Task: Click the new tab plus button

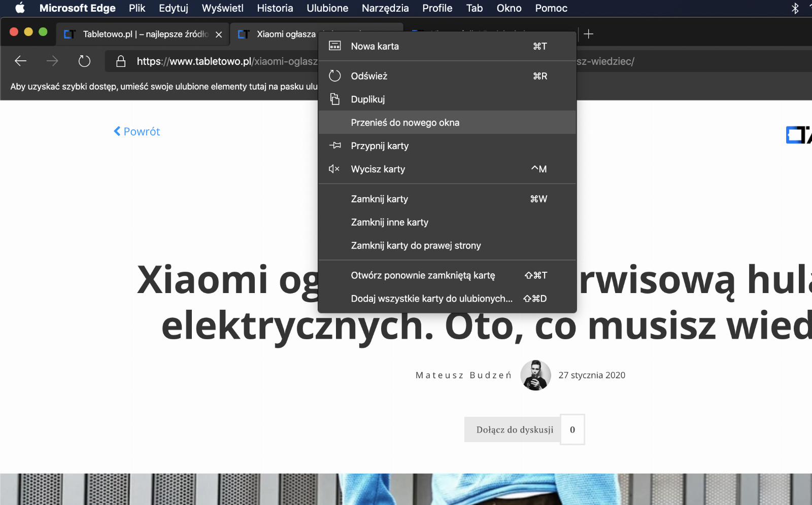Action: (x=589, y=34)
